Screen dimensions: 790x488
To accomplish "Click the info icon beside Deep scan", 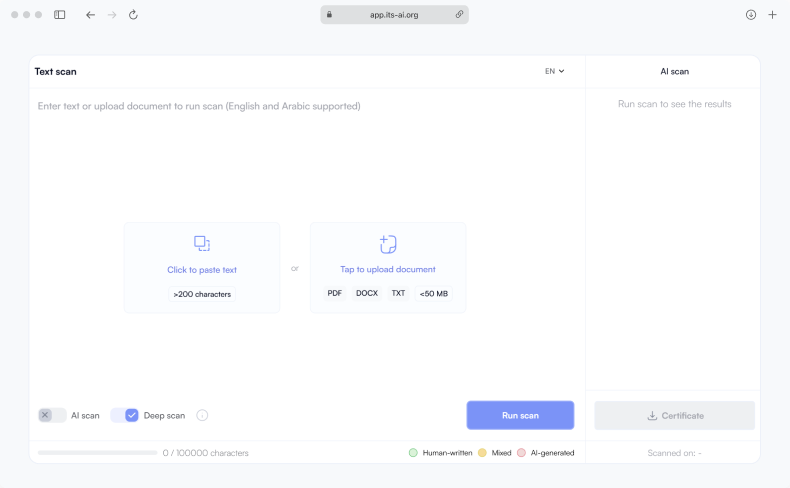I will [x=202, y=415].
